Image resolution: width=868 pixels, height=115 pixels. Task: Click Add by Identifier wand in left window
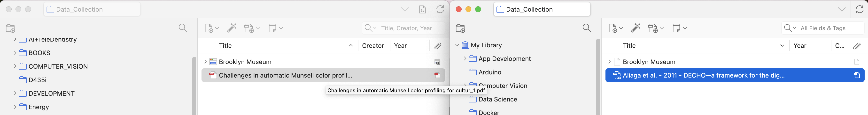[x=232, y=28]
